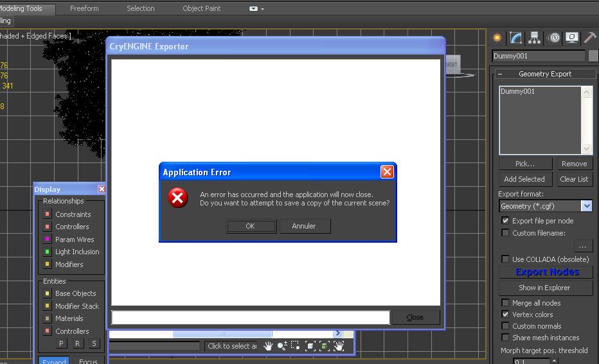The height and width of the screenshot is (364, 599).
Task: Open the Display command panel icon
Action: 571,38
